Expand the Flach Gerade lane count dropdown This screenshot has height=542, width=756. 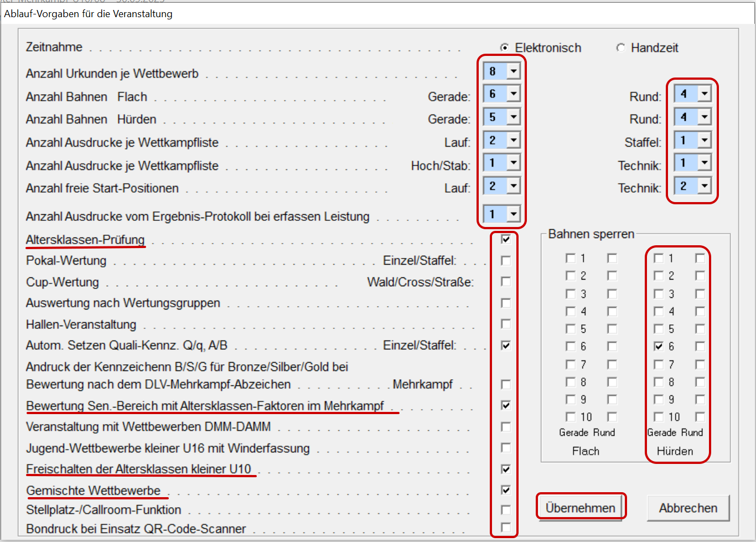click(514, 94)
